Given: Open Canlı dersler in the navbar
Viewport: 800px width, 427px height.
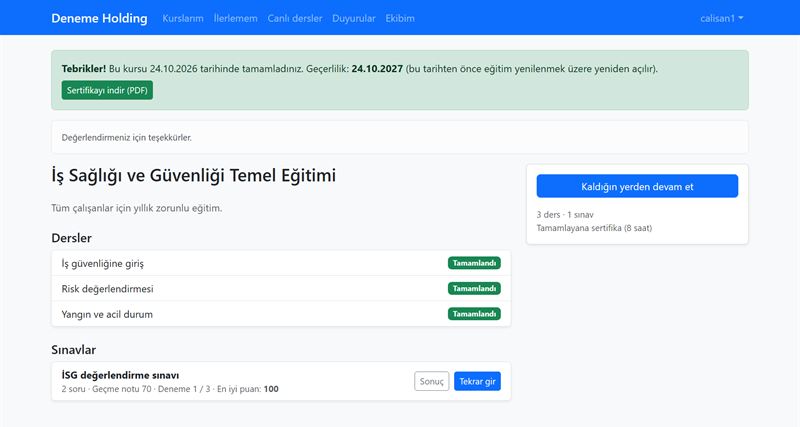Looking at the screenshot, I should pyautogui.click(x=295, y=18).
